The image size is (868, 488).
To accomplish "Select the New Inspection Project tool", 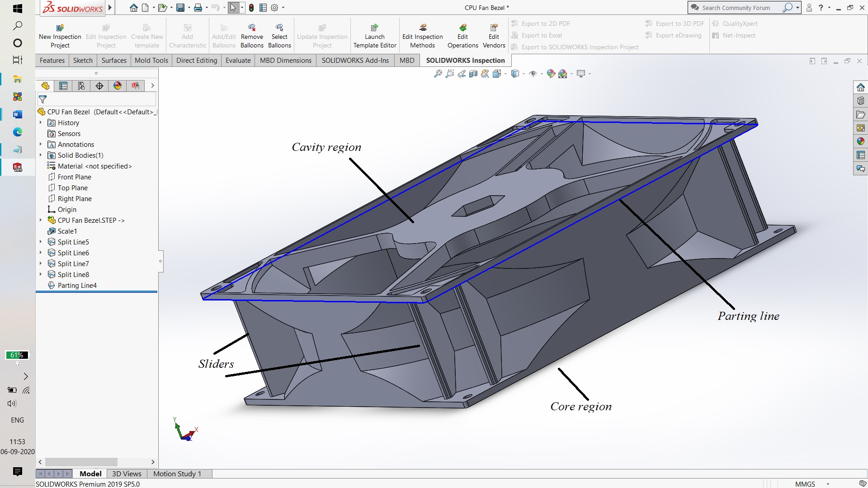I will point(60,35).
